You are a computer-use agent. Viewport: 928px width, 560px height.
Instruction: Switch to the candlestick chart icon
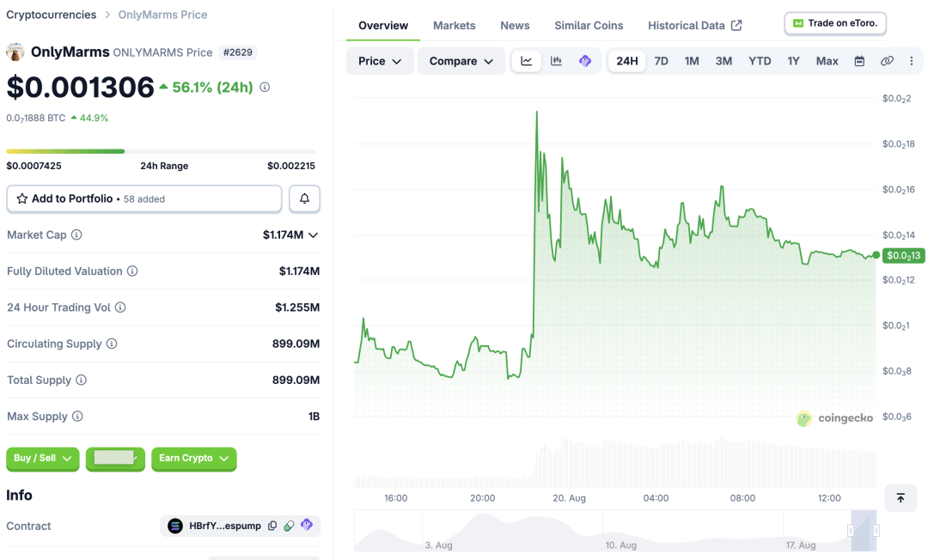pyautogui.click(x=556, y=61)
